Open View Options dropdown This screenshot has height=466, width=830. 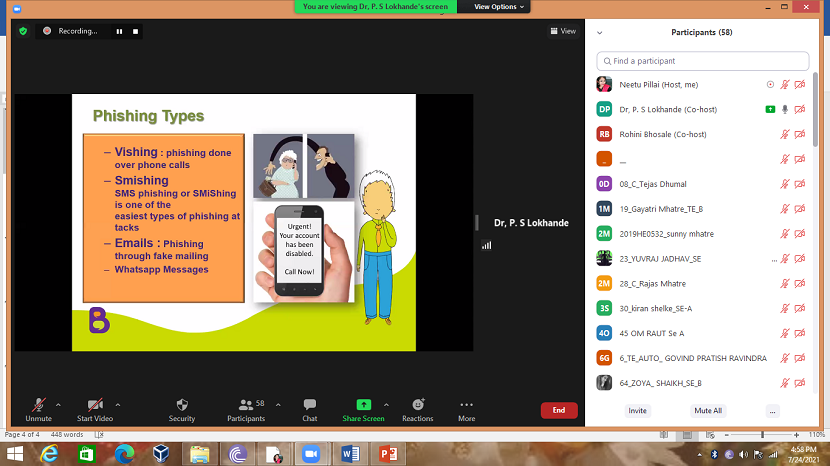[x=499, y=6]
